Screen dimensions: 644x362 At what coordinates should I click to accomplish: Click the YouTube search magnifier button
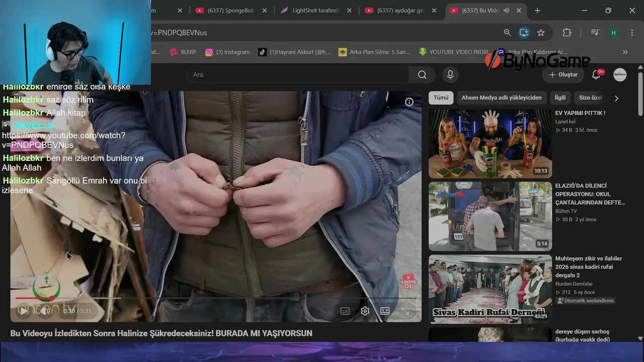(x=422, y=75)
